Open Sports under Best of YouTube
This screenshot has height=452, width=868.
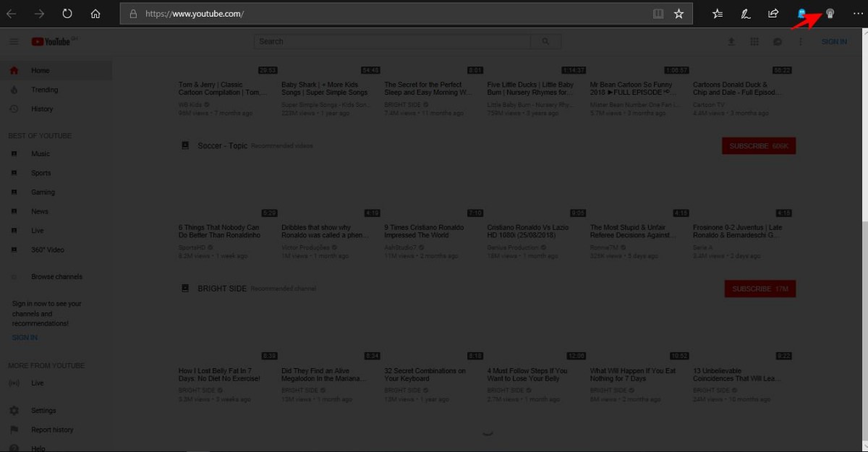(56, 173)
